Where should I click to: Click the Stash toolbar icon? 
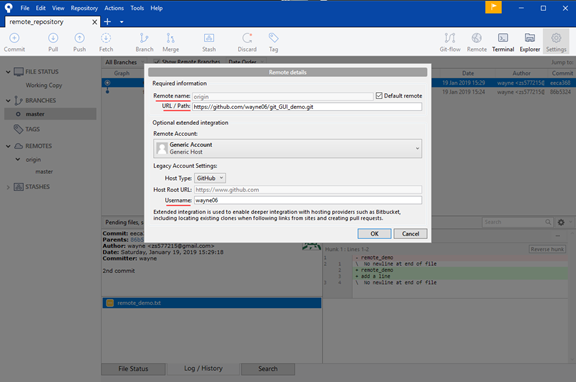pos(209,42)
